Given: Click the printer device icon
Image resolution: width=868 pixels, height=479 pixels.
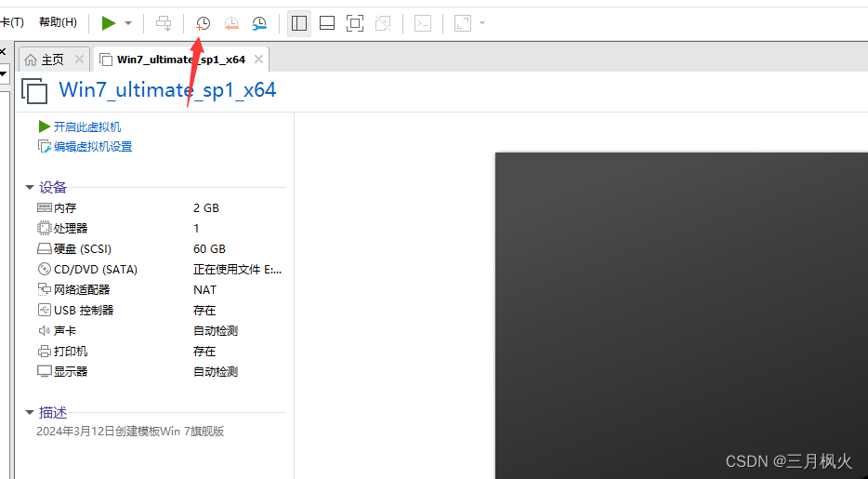Looking at the screenshot, I should 45,352.
